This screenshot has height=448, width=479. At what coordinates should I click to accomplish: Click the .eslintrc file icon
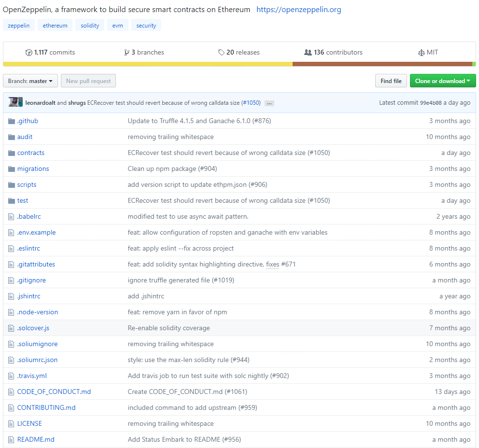11,249
